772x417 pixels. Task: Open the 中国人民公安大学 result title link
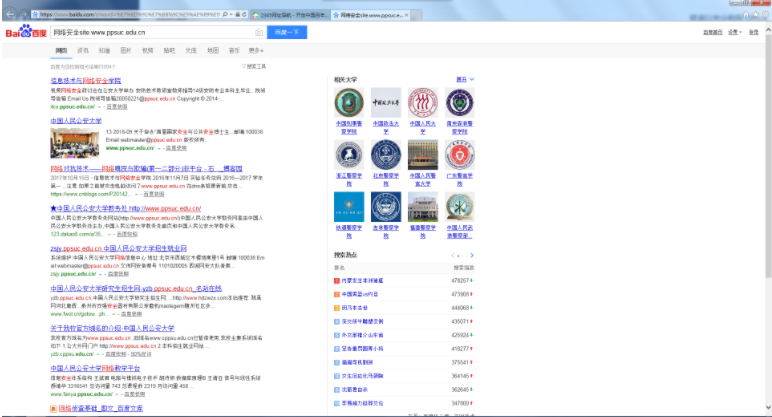(76, 121)
